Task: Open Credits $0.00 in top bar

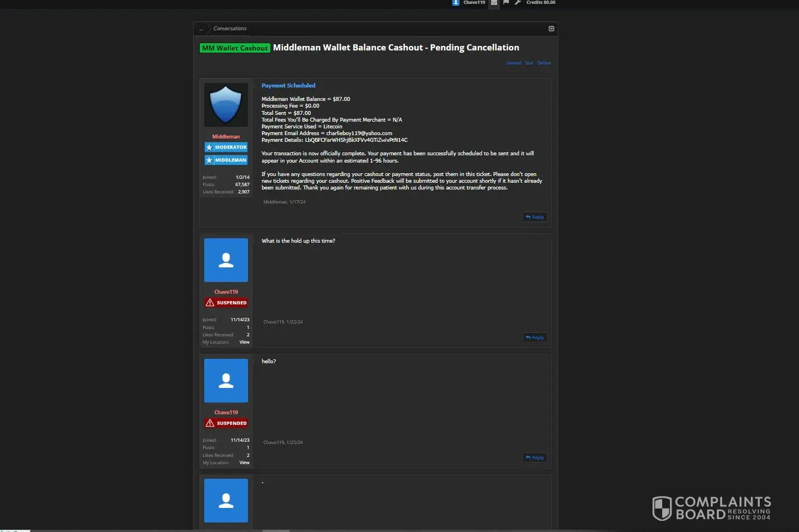Action: [540, 3]
